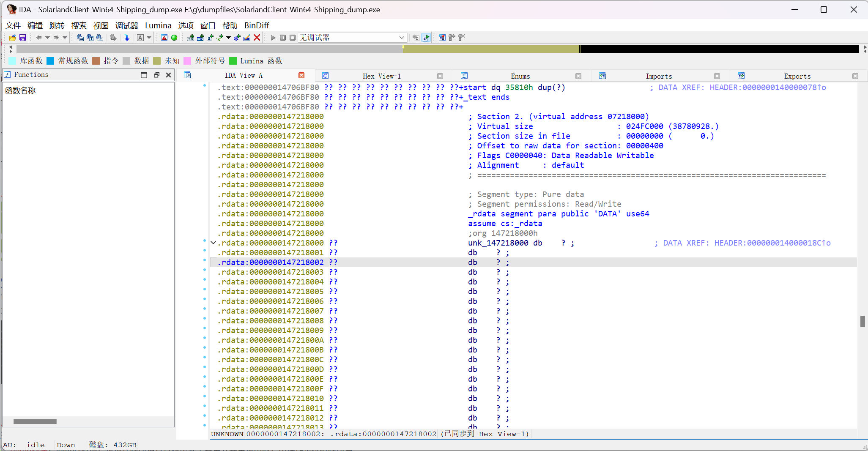Click the pause process icon
The width and height of the screenshot is (868, 451).
283,38
